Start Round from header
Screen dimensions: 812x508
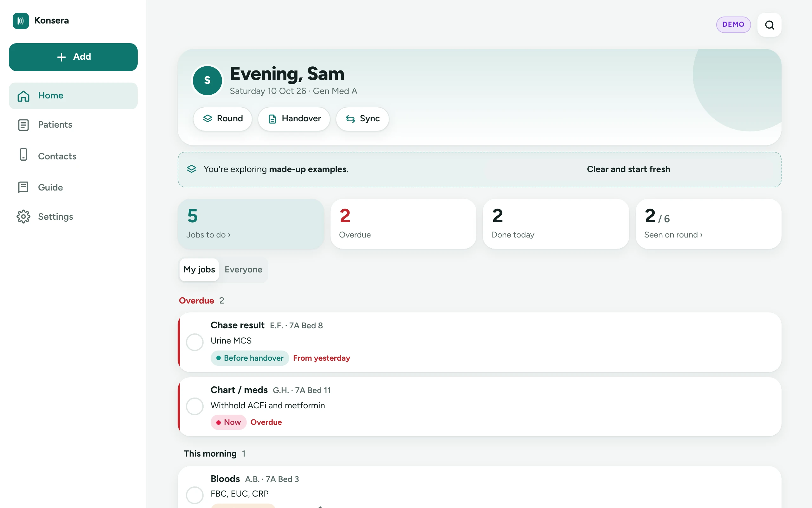point(222,119)
